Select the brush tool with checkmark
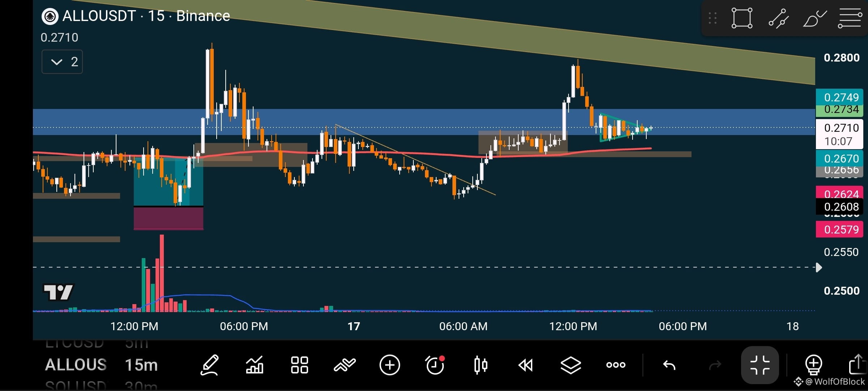 click(x=815, y=18)
